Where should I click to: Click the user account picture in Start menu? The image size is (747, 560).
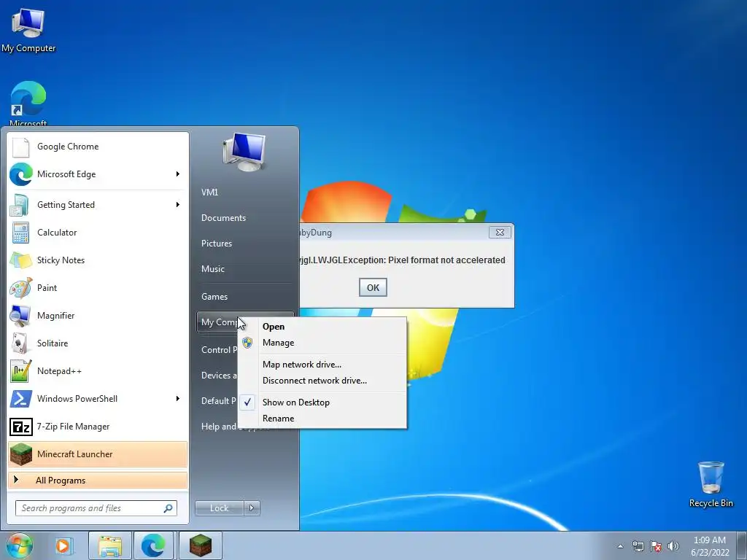[244, 152]
